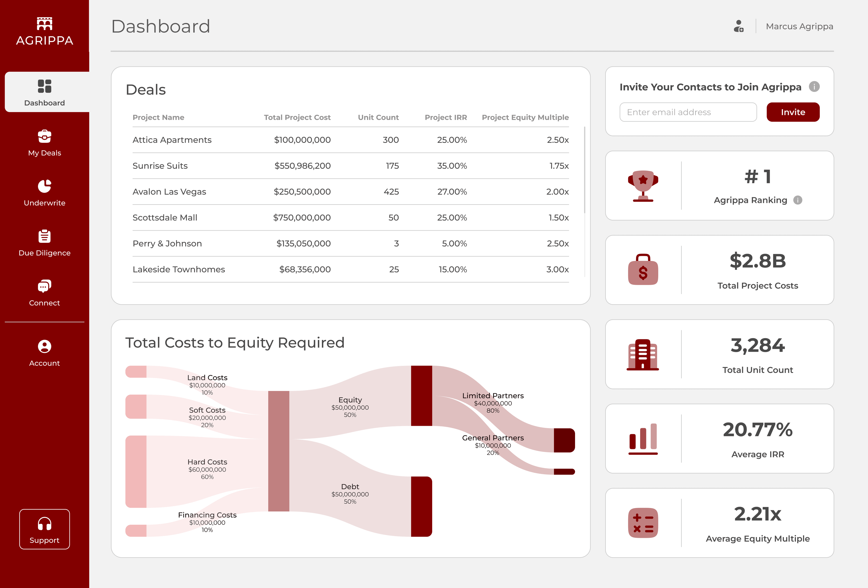This screenshot has width=868, height=588.
Task: Click the bar chart Average IRR icon
Action: tap(643, 439)
